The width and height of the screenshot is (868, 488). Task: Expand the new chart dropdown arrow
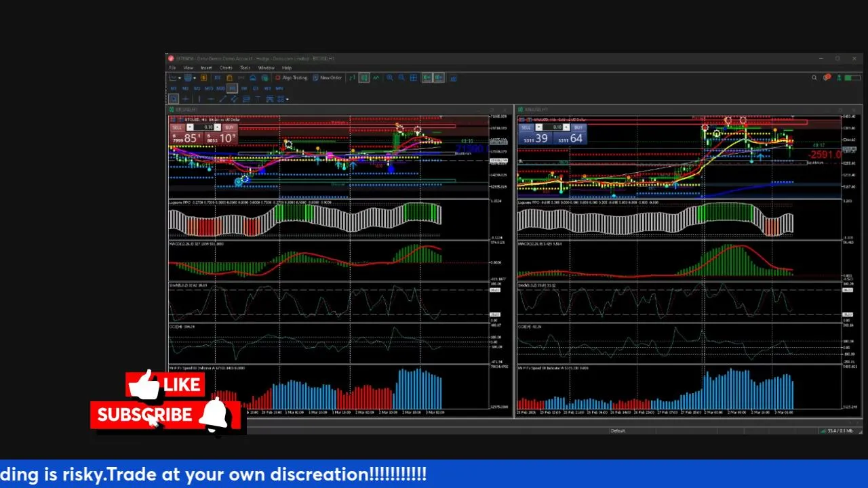[180, 78]
